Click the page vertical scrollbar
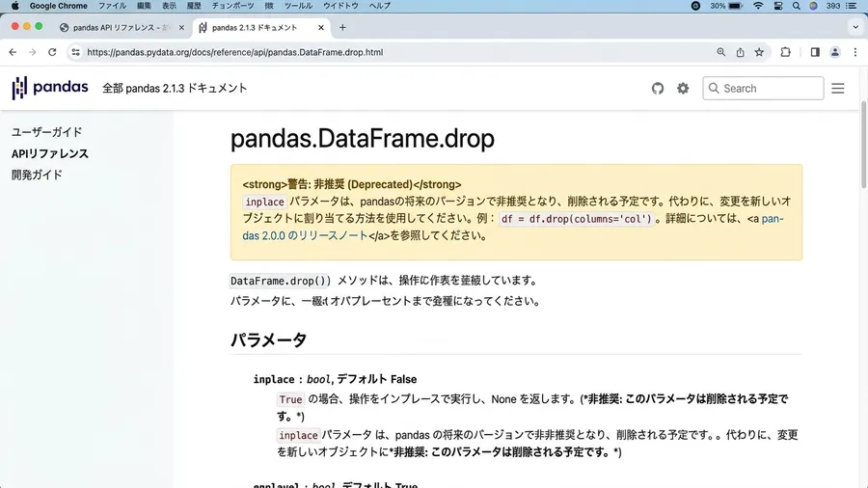The width and height of the screenshot is (868, 488). coord(863,145)
